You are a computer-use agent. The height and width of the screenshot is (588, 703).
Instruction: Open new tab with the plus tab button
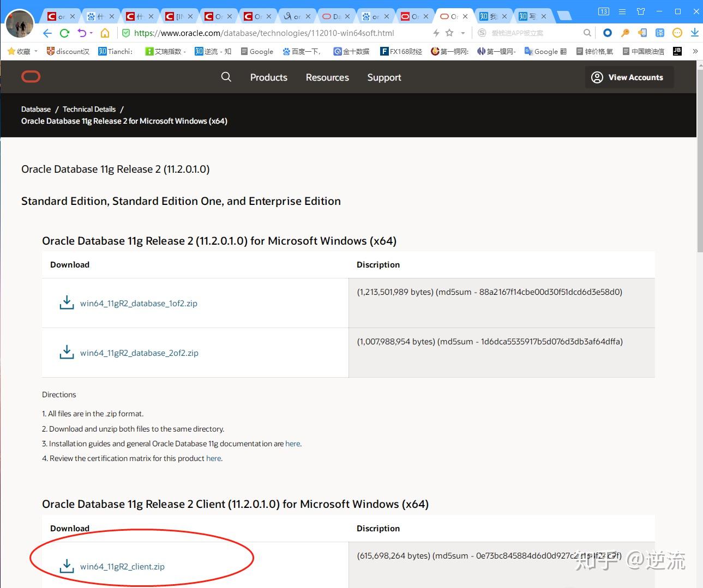coord(564,16)
